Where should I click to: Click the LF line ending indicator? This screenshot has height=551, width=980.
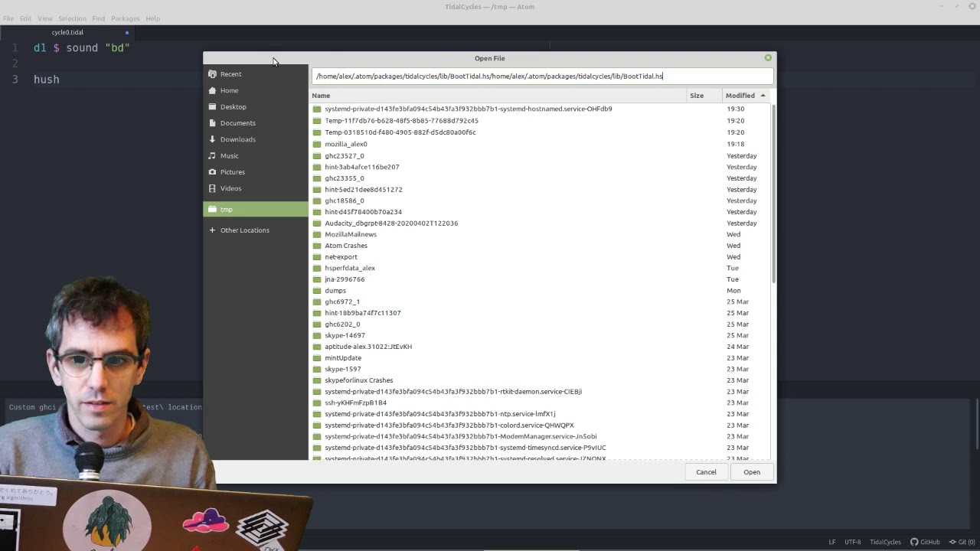[x=832, y=542]
